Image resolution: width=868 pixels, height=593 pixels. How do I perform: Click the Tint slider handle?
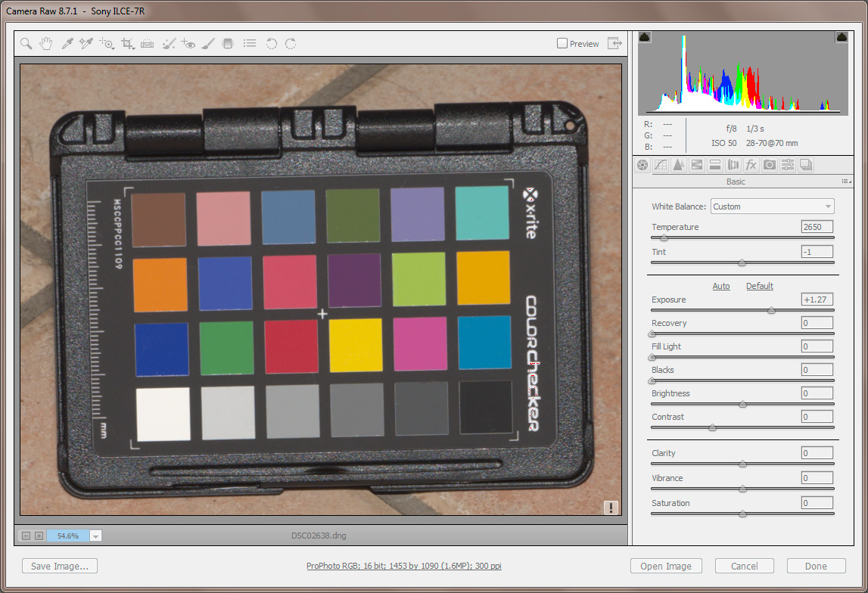742,262
